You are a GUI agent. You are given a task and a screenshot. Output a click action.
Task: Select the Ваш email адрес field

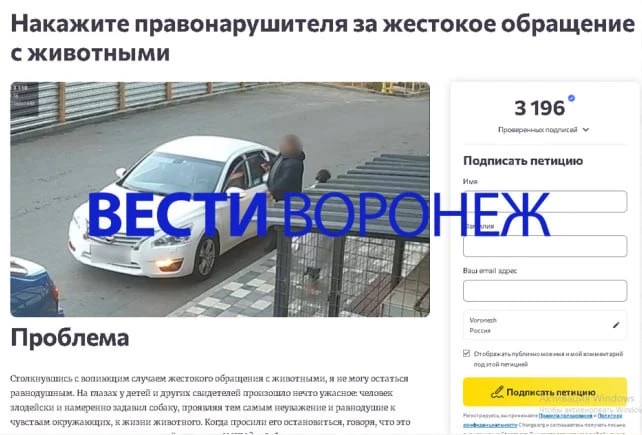[545, 291]
